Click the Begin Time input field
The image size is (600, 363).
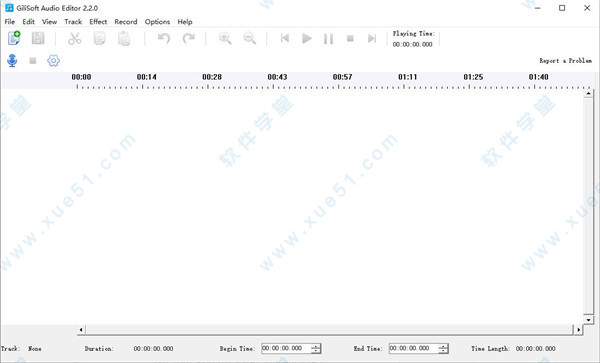tap(286, 348)
